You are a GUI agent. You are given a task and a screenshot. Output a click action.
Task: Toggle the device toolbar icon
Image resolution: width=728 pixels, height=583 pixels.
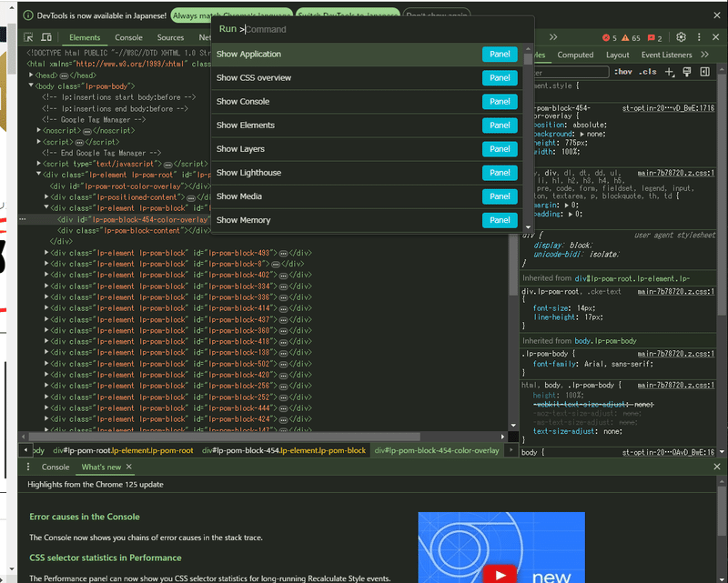[46, 37]
